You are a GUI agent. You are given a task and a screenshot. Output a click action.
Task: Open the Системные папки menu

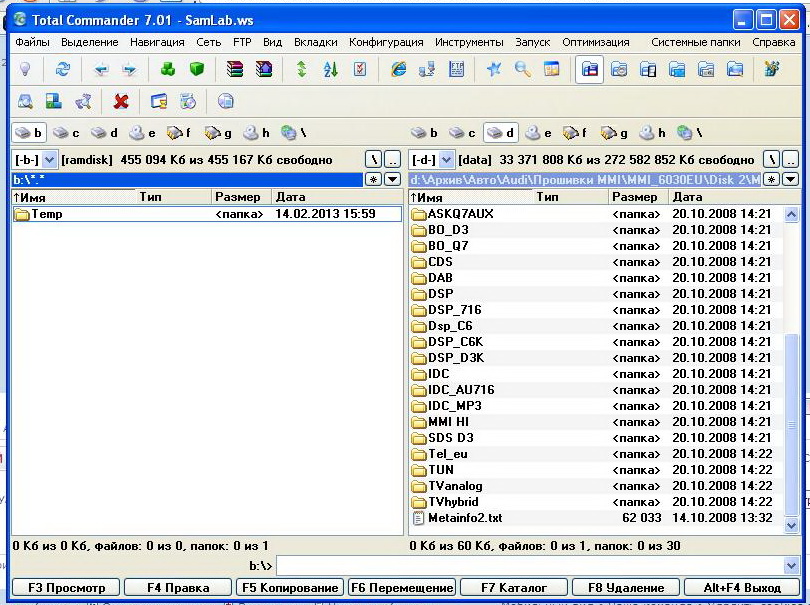click(696, 42)
